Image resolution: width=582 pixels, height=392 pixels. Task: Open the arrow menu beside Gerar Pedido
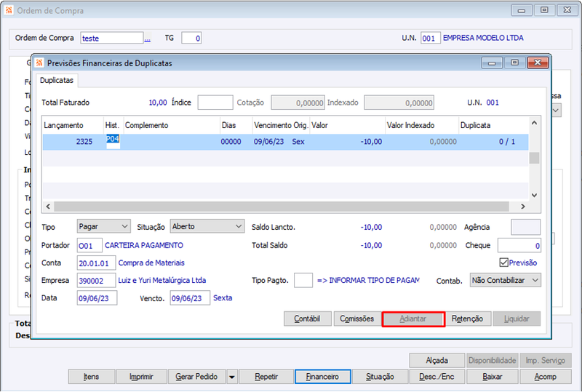click(x=231, y=377)
